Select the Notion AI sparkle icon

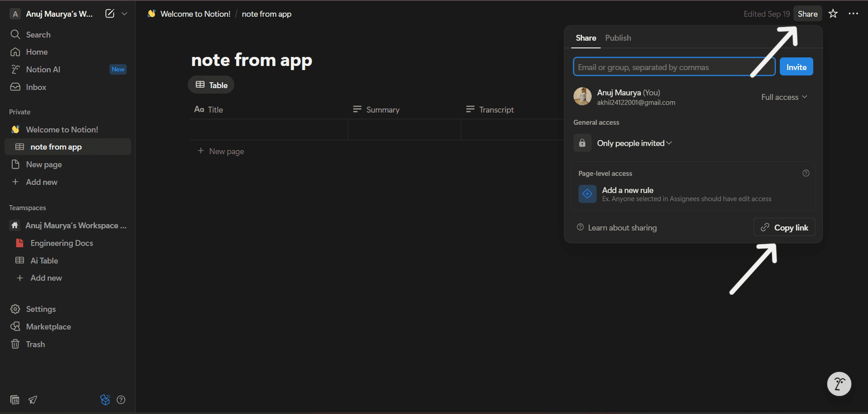click(15, 69)
